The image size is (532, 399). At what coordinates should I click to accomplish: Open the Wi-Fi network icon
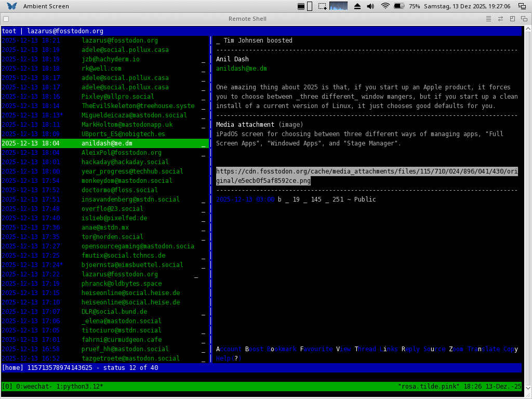pos(385,6)
